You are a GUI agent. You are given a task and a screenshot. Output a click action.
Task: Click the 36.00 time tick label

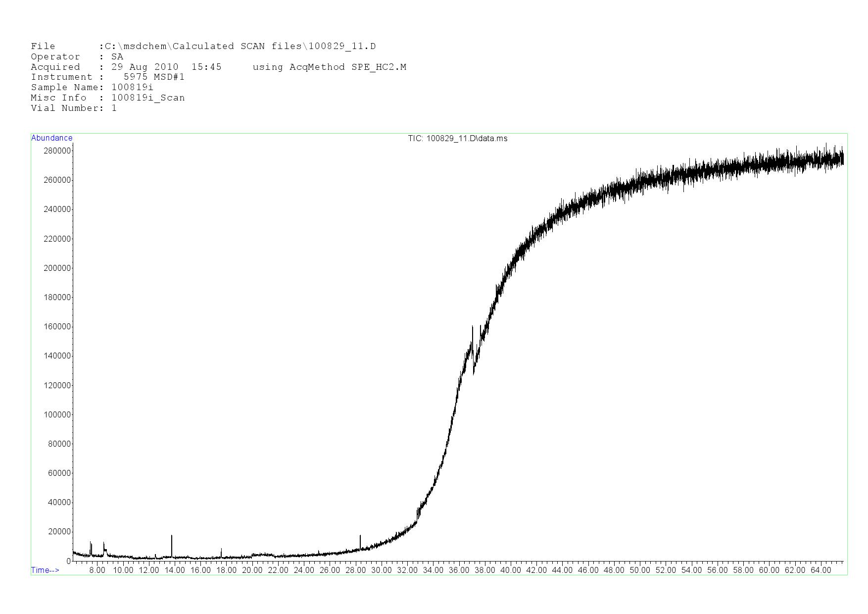459,570
